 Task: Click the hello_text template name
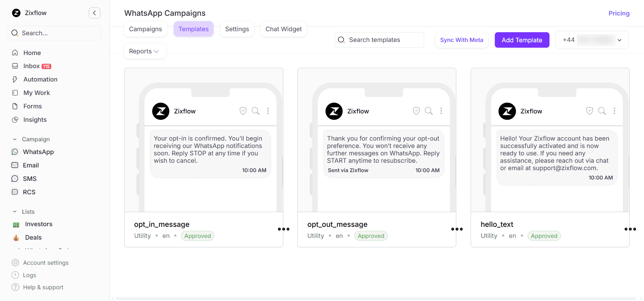click(x=497, y=224)
